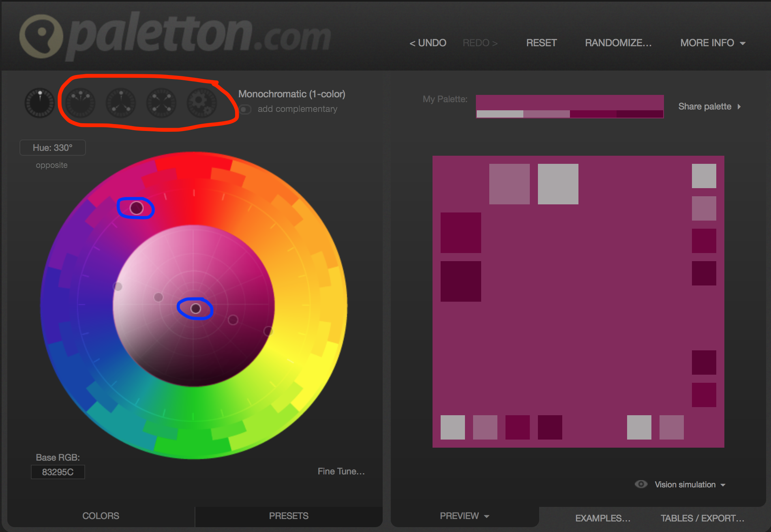Viewport: 771px width, 532px height.
Task: Click the UNDO button
Action: (x=428, y=43)
